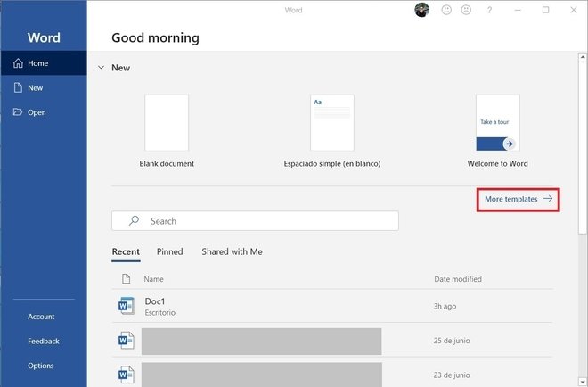
Task: Click the '25 de junio' date entry
Action: coord(452,341)
